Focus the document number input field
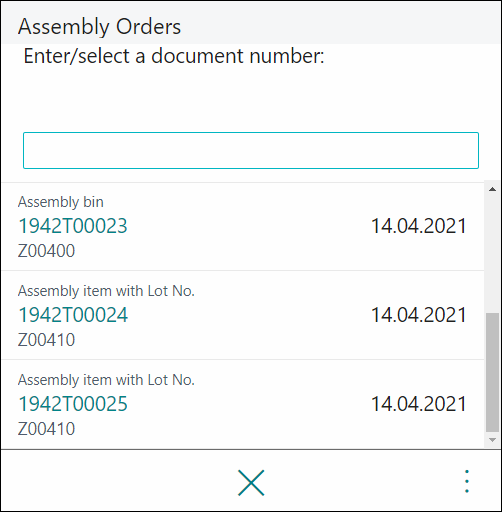The width and height of the screenshot is (502, 512). 251,150
